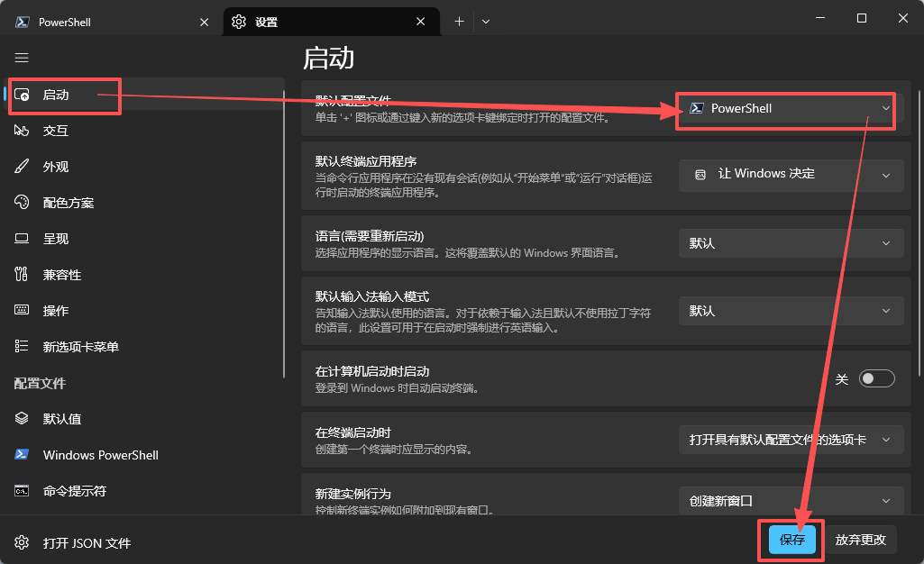Click PowerShell icon inside default profile dropdown
This screenshot has width=924, height=564.
(x=697, y=108)
